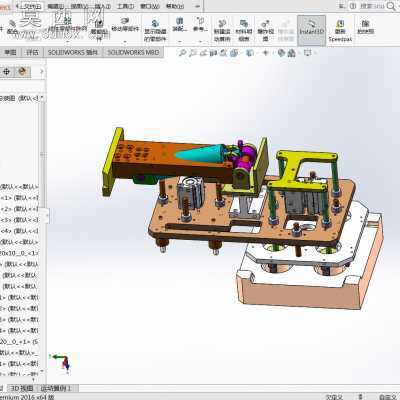Image resolution: width=400 pixels, height=400 pixels.
Task: Click the 自定义 status bar entry
Action: [x=387, y=397]
